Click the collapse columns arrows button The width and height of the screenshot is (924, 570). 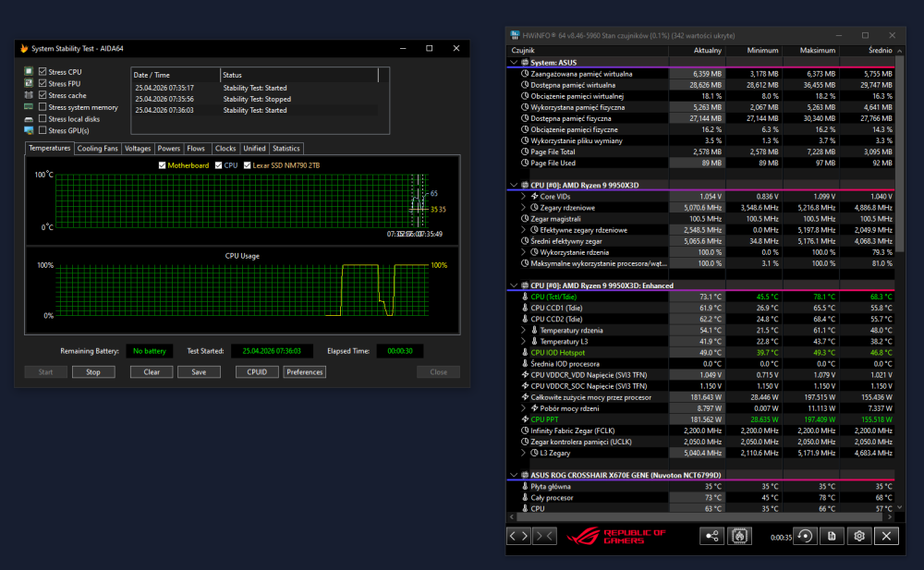[x=544, y=536]
